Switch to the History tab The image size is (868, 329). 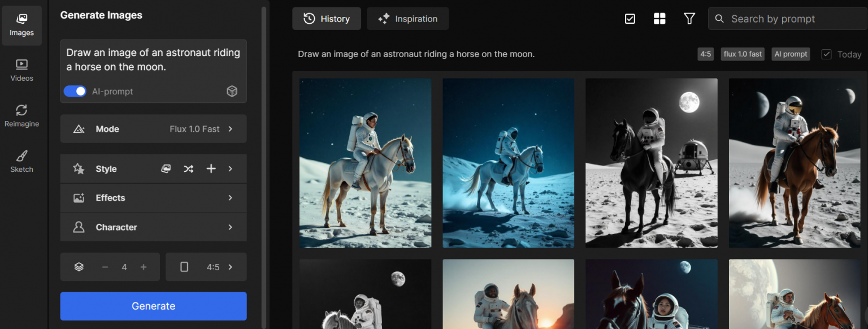(x=326, y=18)
